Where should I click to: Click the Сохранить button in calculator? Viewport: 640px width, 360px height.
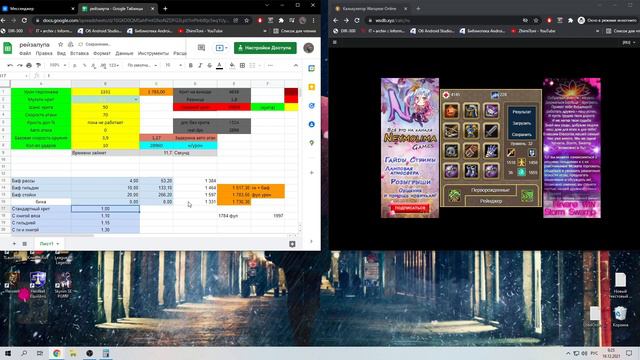point(522,134)
